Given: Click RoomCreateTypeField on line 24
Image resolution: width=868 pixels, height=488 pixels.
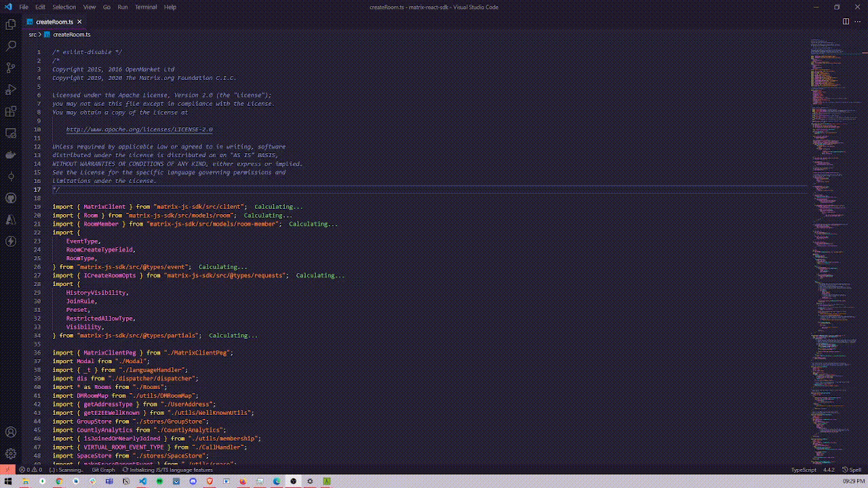Looking at the screenshot, I should (99, 250).
